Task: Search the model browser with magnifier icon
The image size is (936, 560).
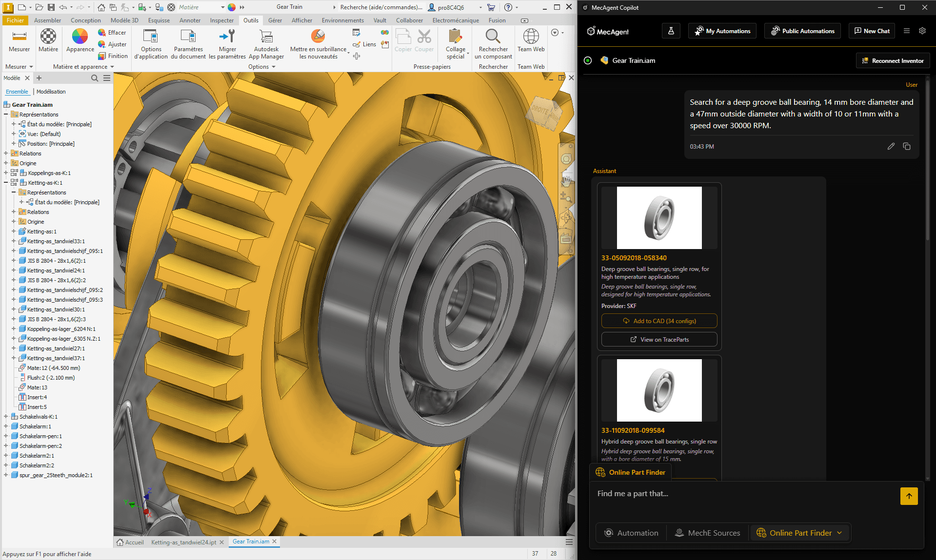Action: pyautogui.click(x=95, y=78)
